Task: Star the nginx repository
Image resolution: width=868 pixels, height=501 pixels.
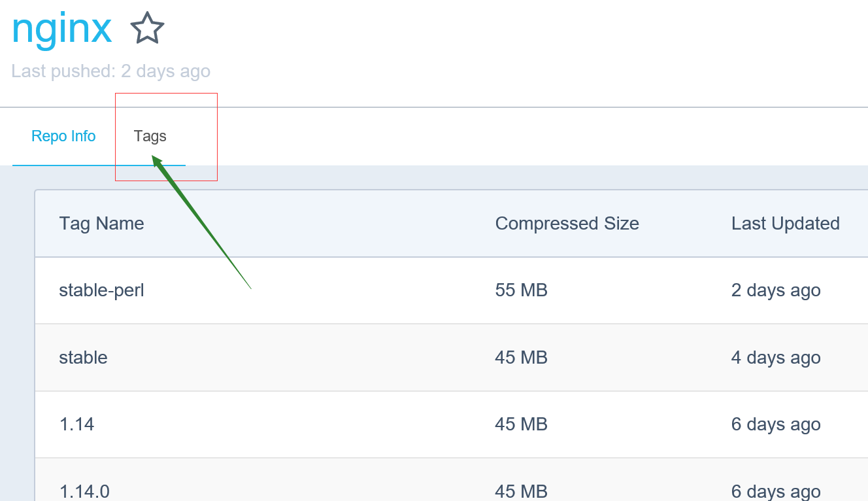Action: pos(147,29)
